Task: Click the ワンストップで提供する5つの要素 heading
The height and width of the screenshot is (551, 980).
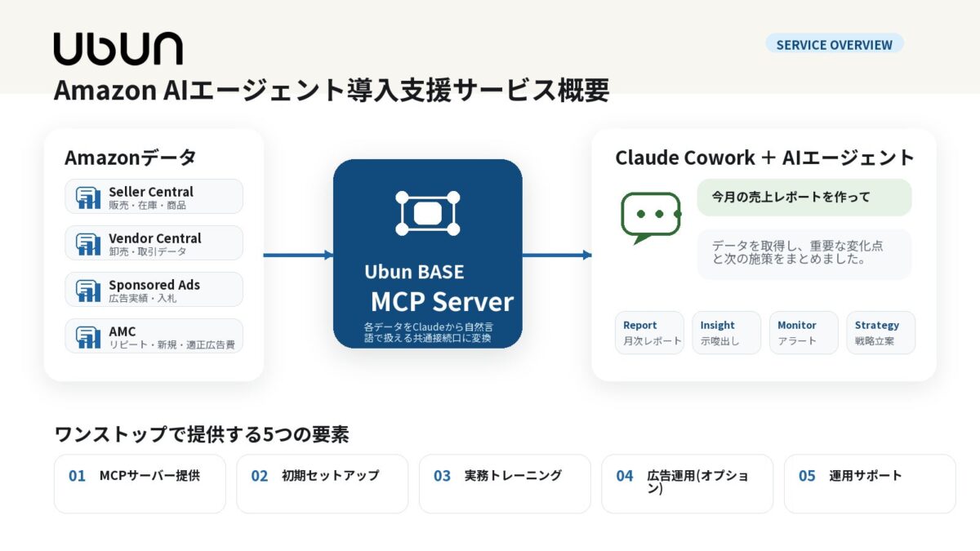Action: pyautogui.click(x=202, y=434)
